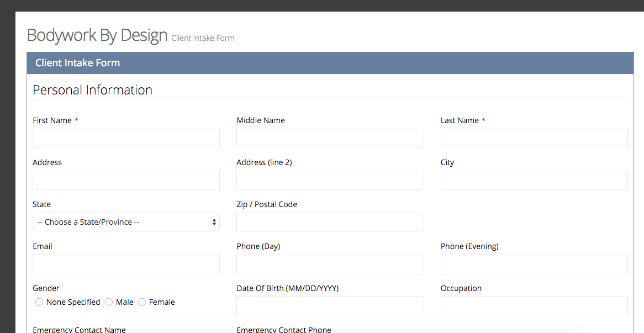644x333 pixels.
Task: Click the Bodywork By Design page title
Action: tap(97, 35)
